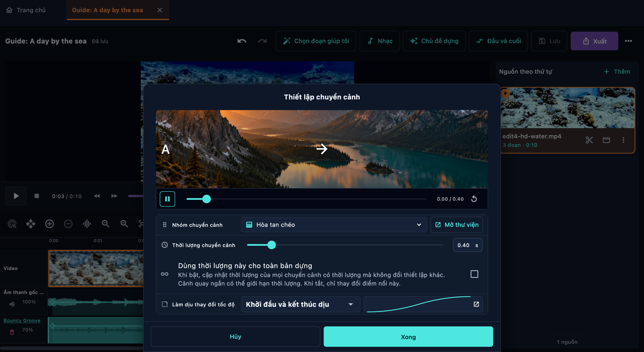Redo the last undone edit
The height and width of the screenshot is (352, 644).
pyautogui.click(x=262, y=41)
